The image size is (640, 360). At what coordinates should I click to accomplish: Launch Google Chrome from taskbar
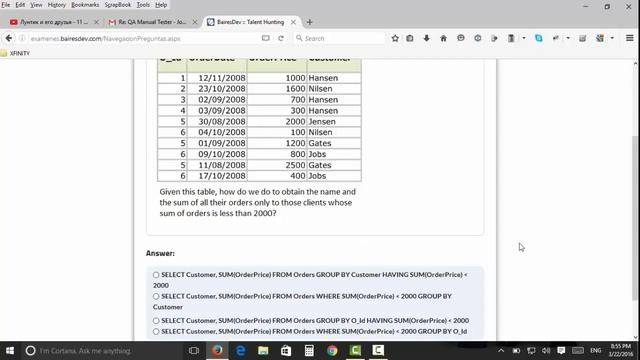[x=332, y=351]
